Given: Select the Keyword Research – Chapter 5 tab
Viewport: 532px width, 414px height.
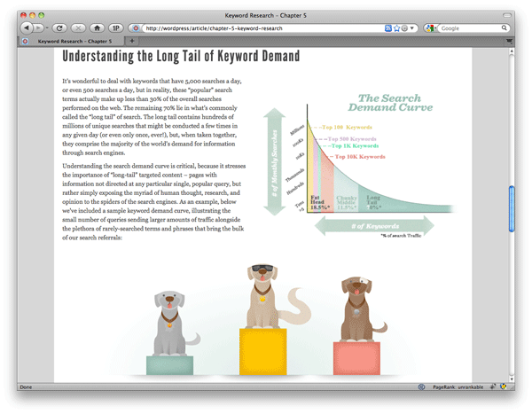Looking at the screenshot, I should (69, 41).
